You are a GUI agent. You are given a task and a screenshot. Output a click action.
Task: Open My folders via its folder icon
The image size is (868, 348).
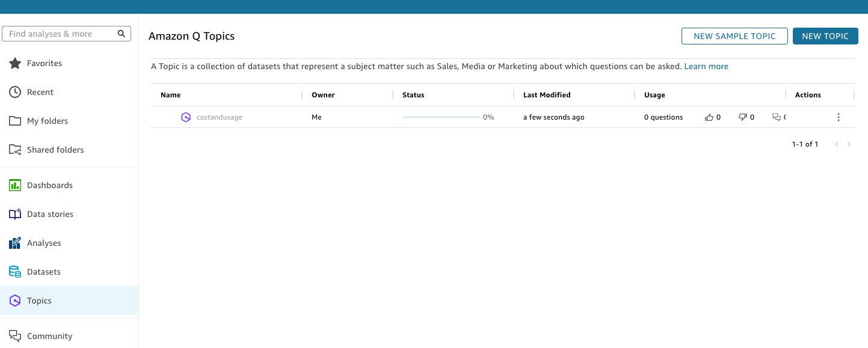pyautogui.click(x=15, y=121)
